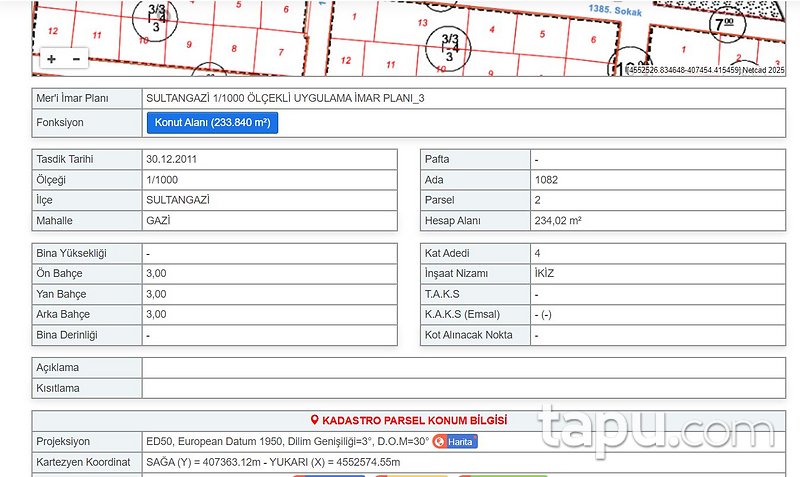Click the Açıklama label cell
800x477 pixels.
pos(87,368)
